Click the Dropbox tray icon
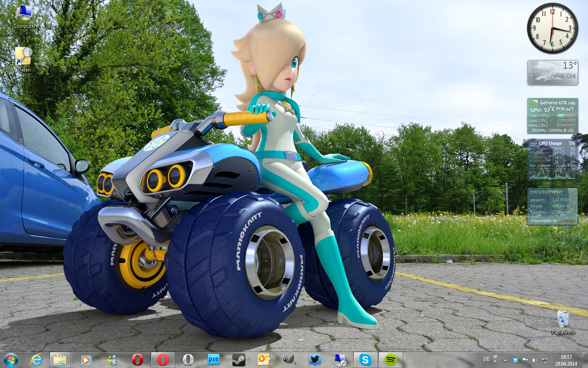 click(515, 360)
